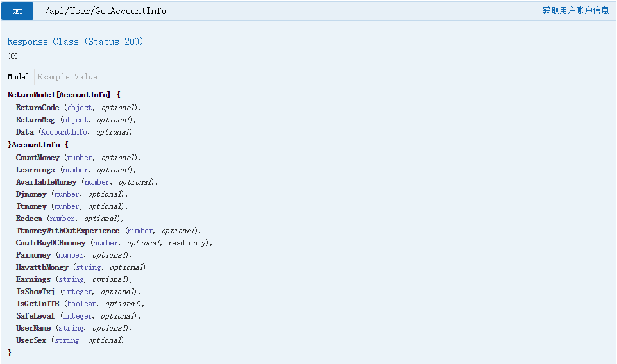The width and height of the screenshot is (617, 364).
Task: Select the Earnings property
Action: tap(33, 279)
